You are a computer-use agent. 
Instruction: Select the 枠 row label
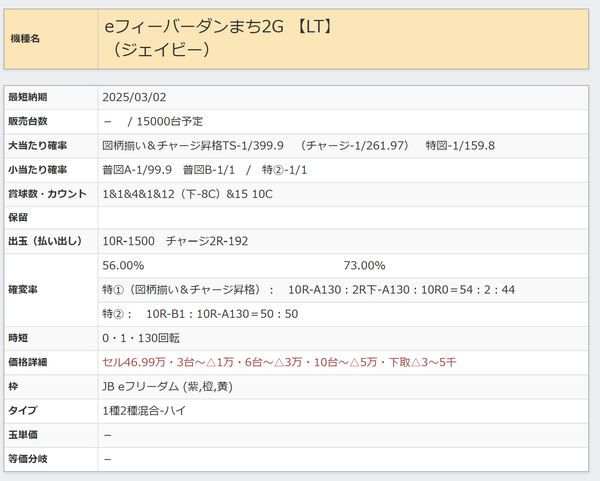[13, 386]
